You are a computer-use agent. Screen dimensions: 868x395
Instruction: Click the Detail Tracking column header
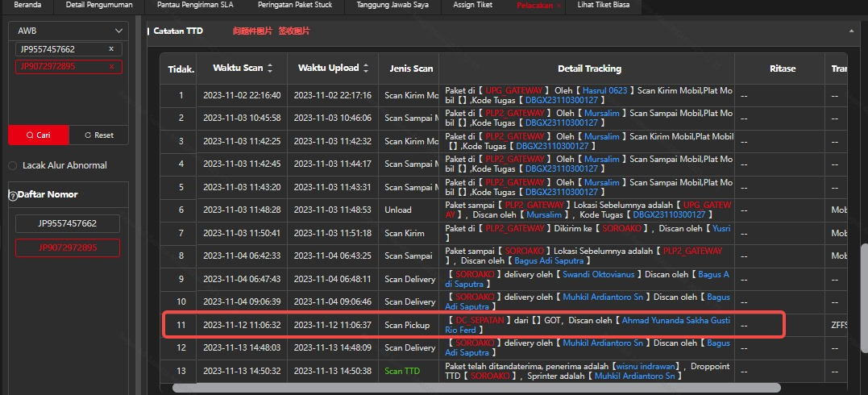pyautogui.click(x=590, y=69)
